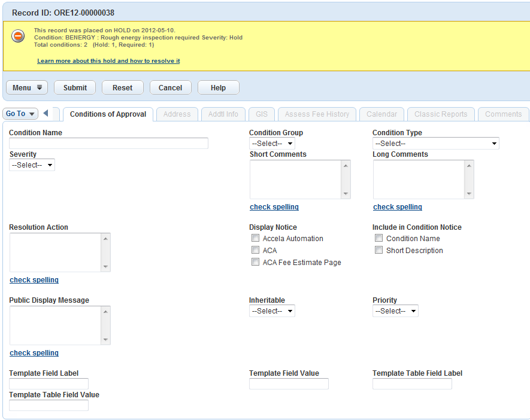Expand the Severity select list
The width and height of the screenshot is (530, 420).
tap(32, 165)
